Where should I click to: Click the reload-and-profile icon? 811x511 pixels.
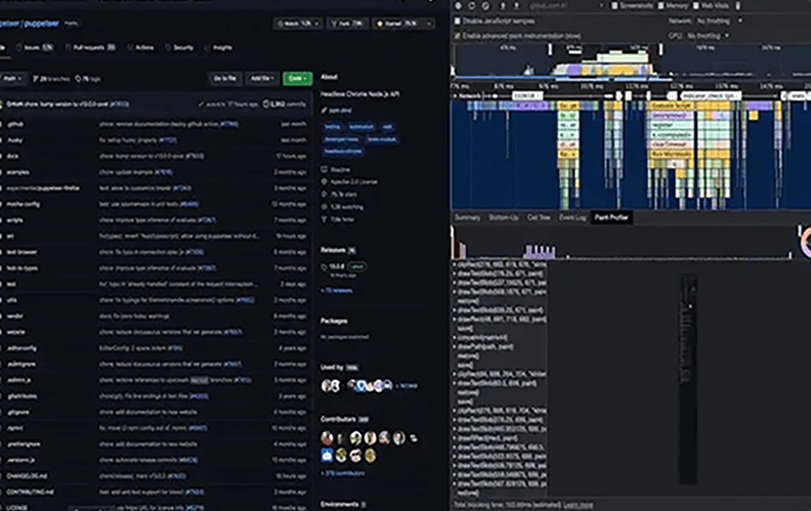[470, 6]
